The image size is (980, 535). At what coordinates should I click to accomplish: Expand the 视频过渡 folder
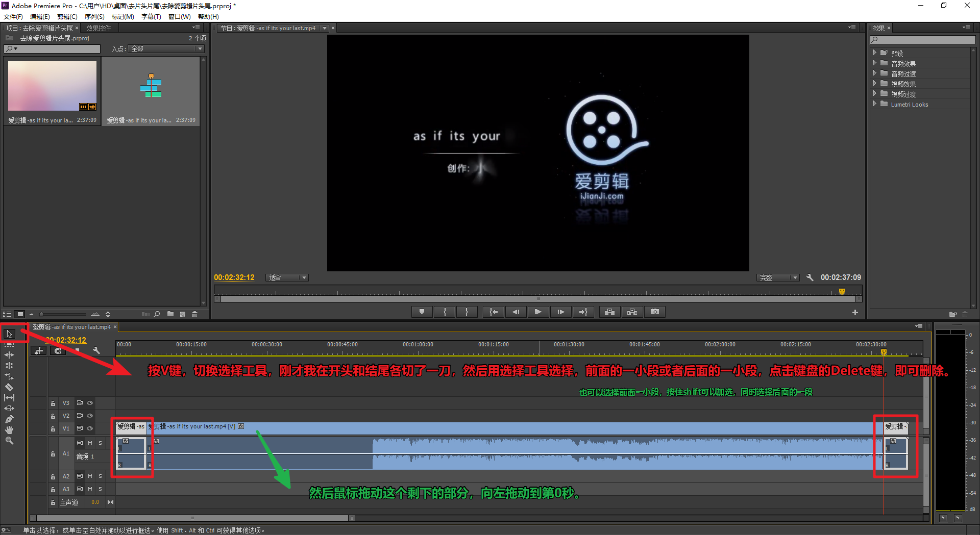(874, 94)
